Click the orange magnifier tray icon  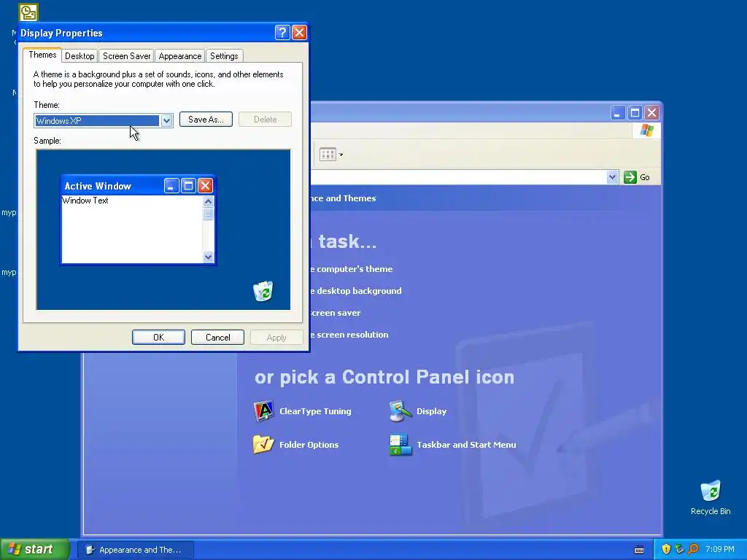pyautogui.click(x=693, y=549)
